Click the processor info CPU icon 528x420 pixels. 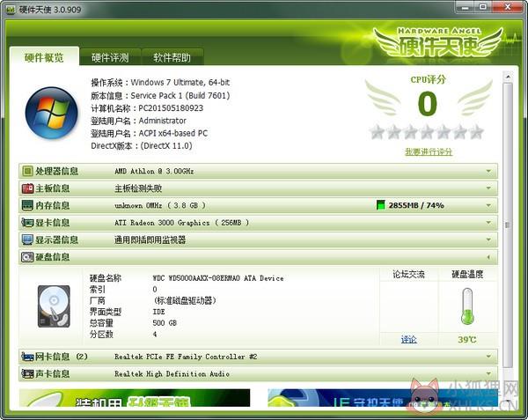[27, 171]
